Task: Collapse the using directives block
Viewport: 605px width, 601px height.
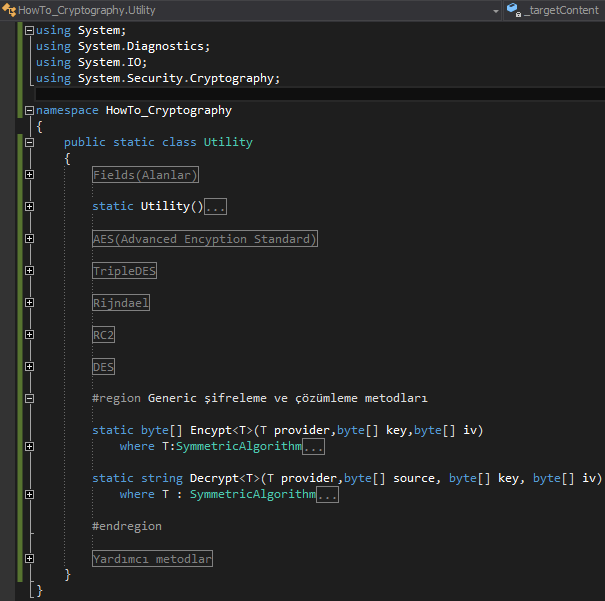Action: click(29, 30)
